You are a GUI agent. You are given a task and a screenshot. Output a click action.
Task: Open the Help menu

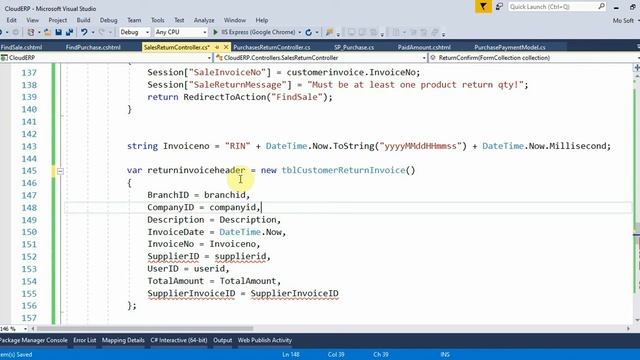pos(262,20)
